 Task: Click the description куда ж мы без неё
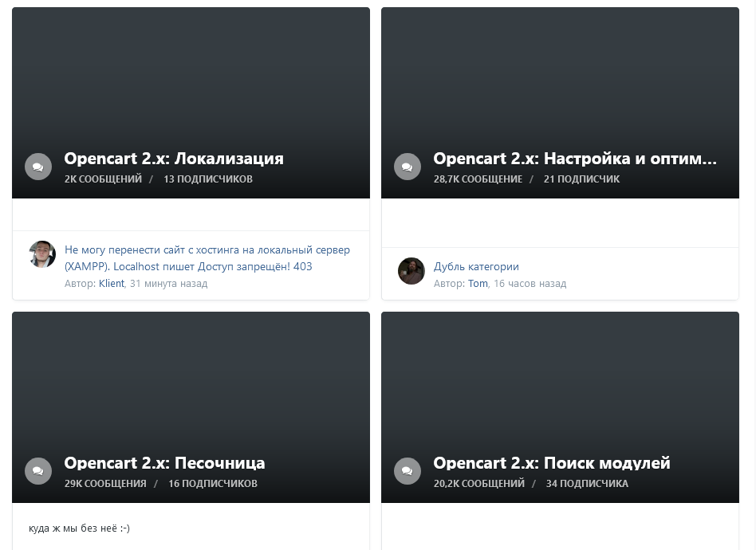(x=79, y=528)
